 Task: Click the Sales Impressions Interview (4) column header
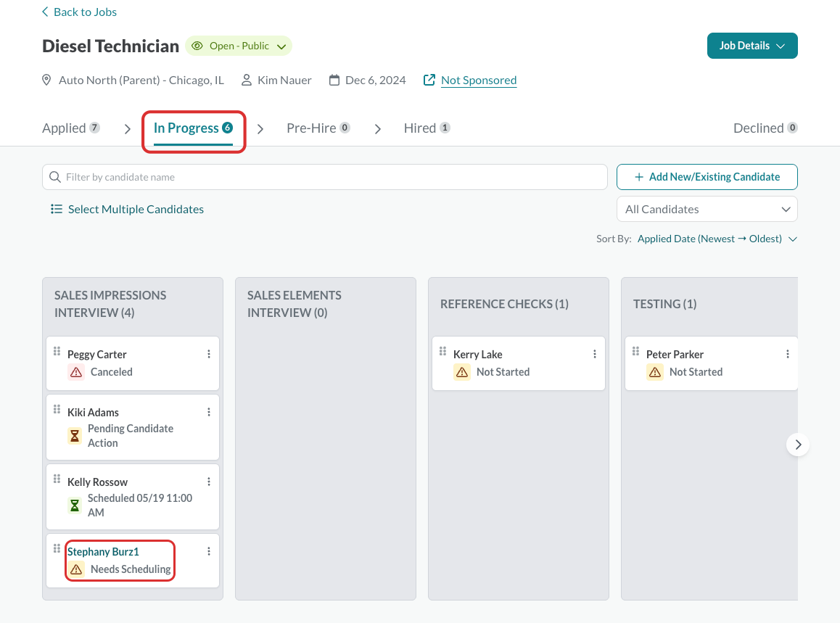tap(110, 305)
